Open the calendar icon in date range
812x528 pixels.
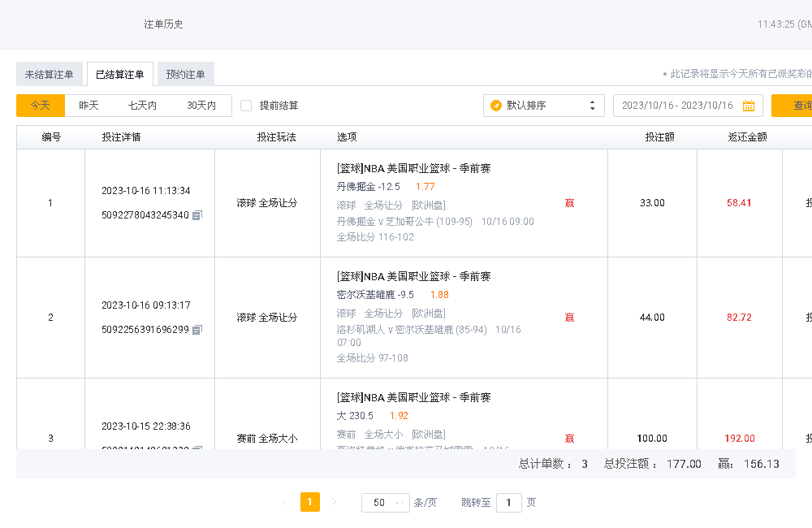(x=748, y=106)
